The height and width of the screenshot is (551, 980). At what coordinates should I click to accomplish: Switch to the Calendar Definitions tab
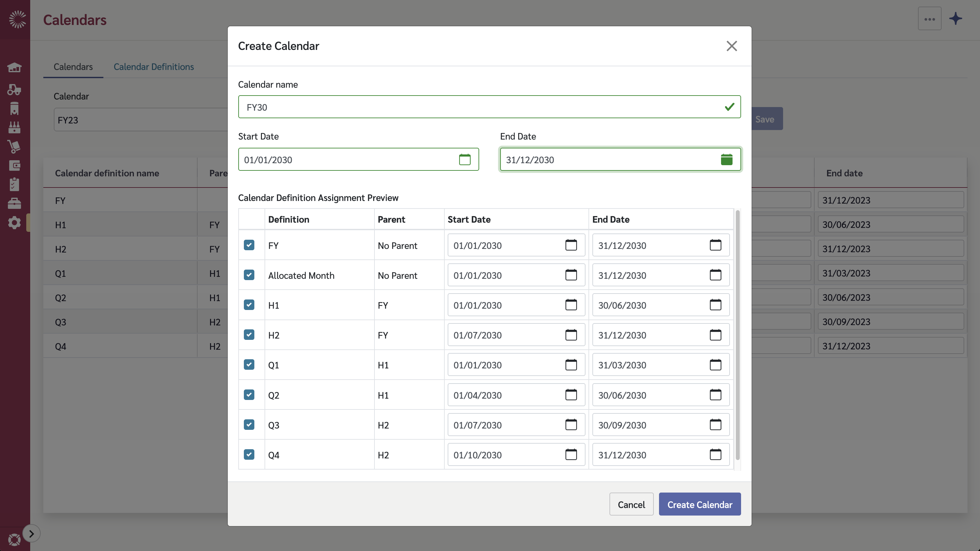pos(154,67)
